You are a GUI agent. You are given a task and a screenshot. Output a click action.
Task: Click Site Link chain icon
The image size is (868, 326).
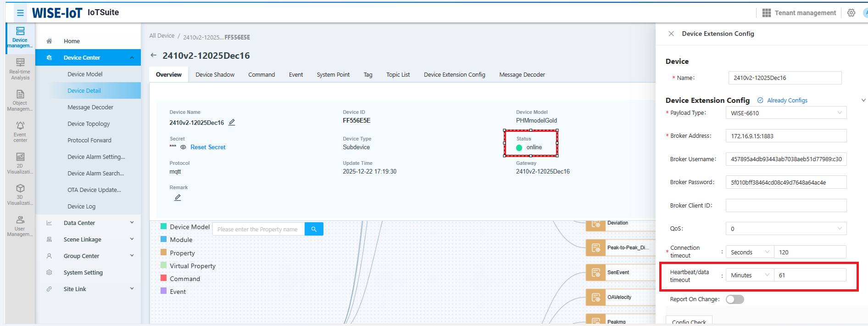(49, 289)
